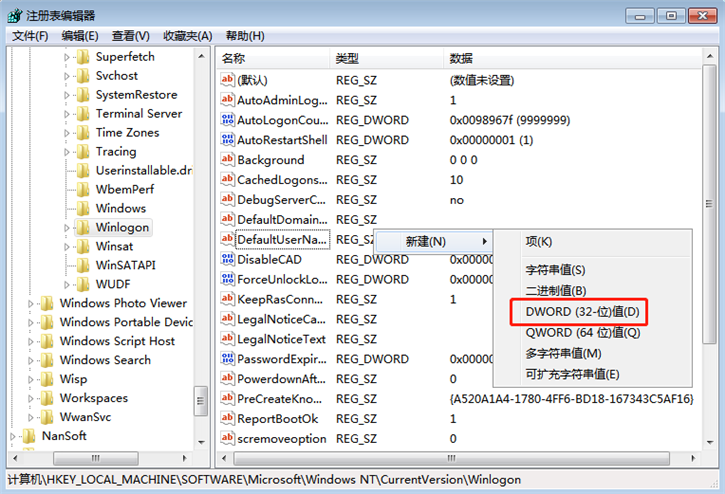Click the AutoAdminLogon string value icon

[227, 100]
